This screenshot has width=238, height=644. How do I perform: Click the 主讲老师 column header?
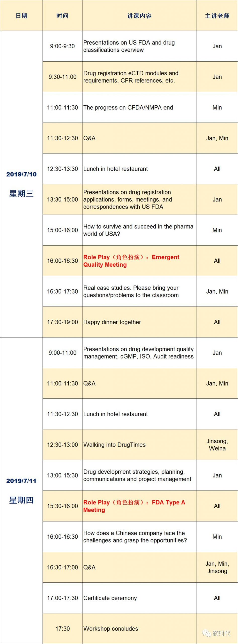pyautogui.click(x=217, y=16)
